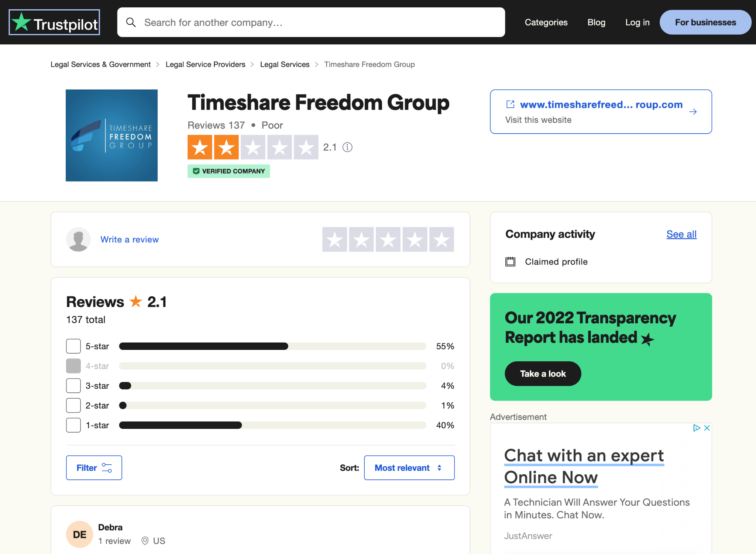756x554 pixels.
Task: Click the 2-star 1% progress bar
Action: point(272,405)
